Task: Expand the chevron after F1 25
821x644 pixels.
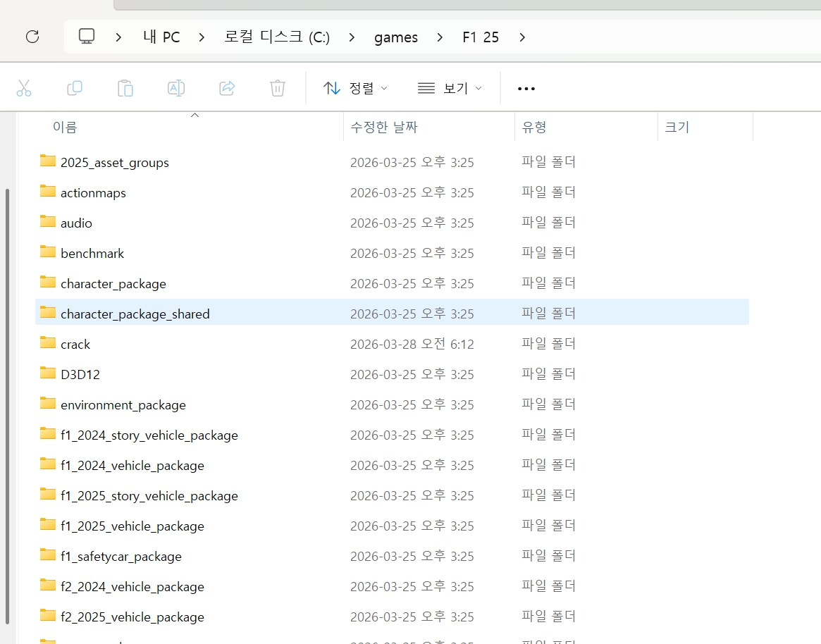Action: click(x=522, y=37)
